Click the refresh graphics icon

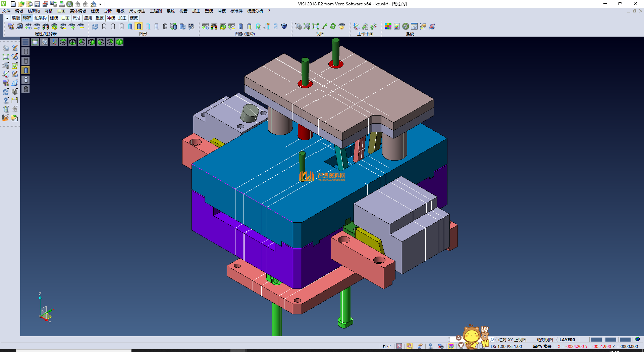95,26
